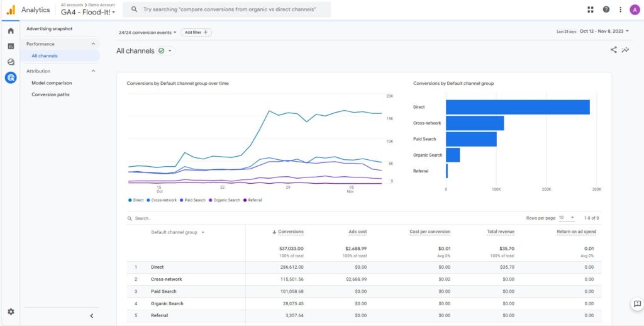Open the Help question mark icon
Image resolution: width=644 pixels, height=326 pixels.
(x=606, y=9)
